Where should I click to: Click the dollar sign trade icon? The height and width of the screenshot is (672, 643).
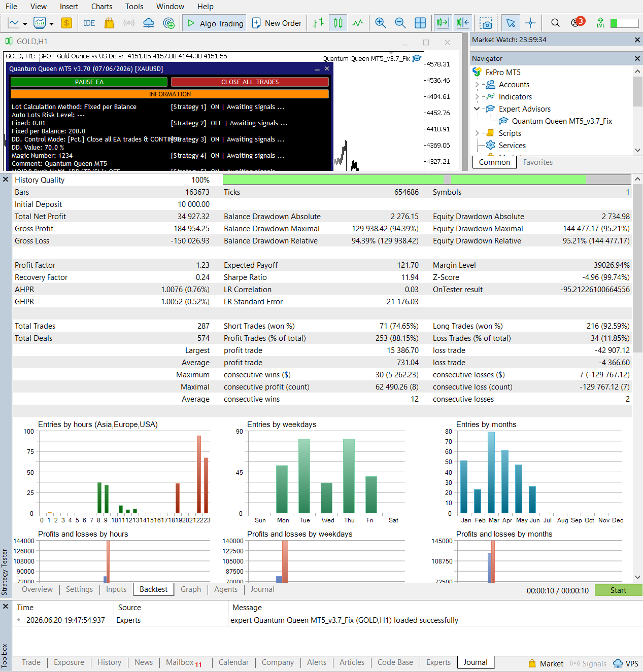pos(66,23)
